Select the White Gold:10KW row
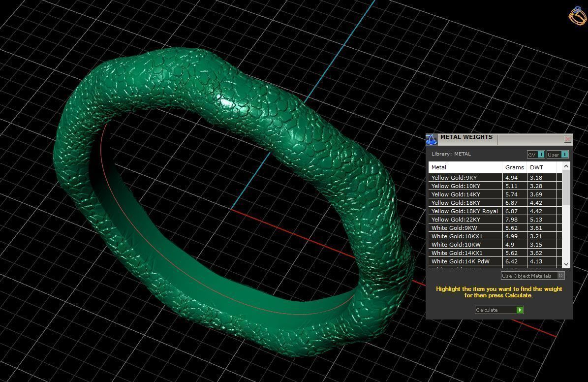 pos(495,245)
